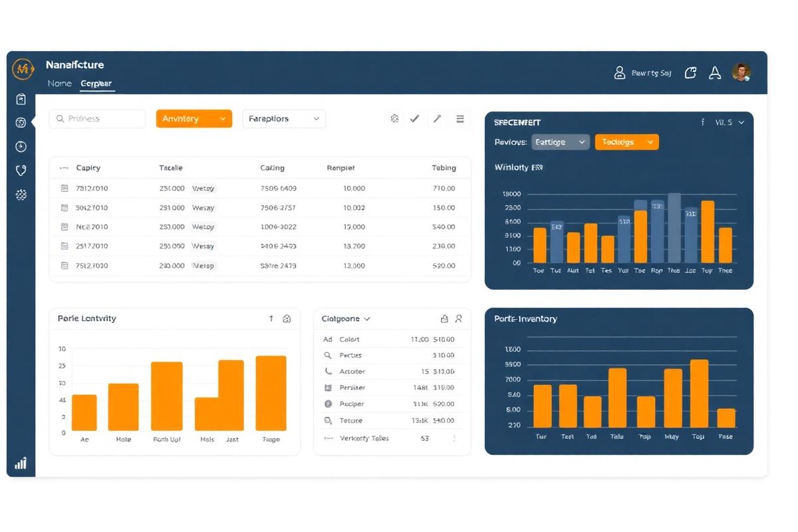The image size is (798, 532).
Task: Click the document icon on row Nc2 7010
Action: click(65, 227)
